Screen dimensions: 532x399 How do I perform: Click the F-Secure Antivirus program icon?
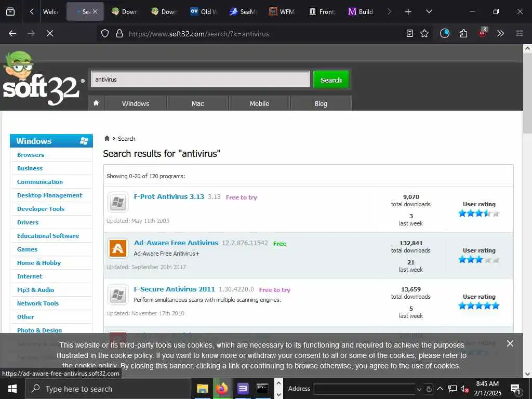(118, 295)
